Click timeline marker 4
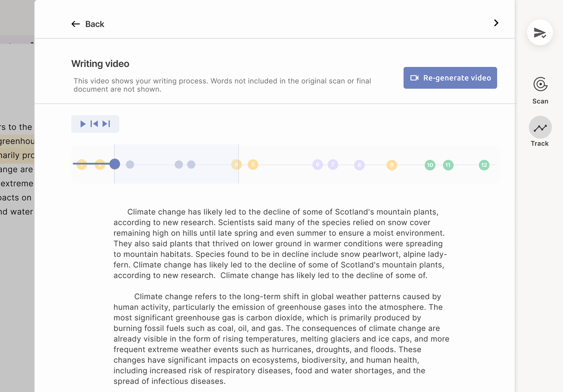The height and width of the screenshot is (392, 563). [236, 165]
